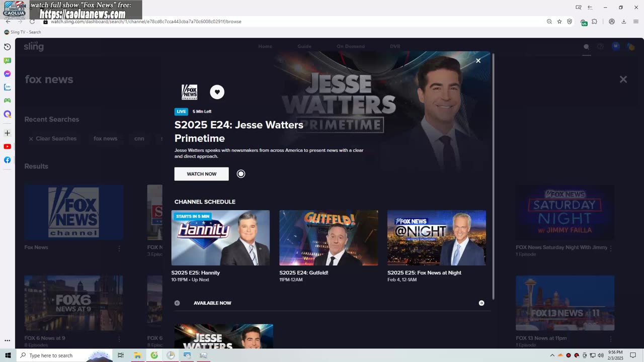Viewport: 644px width, 362px height.
Task: Open options menu for Fox News result
Action: (x=119, y=248)
